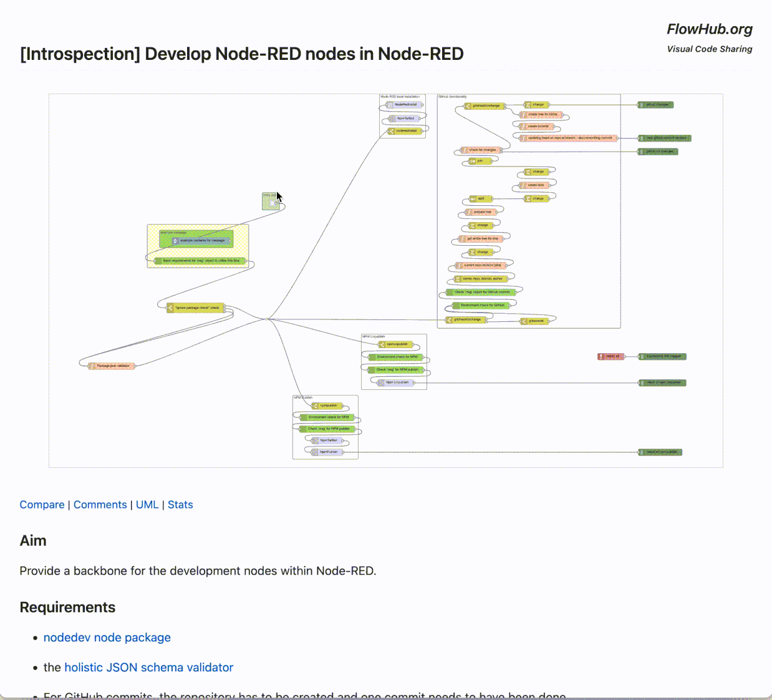
Task: Click the create commit function node
Action: 538,126
